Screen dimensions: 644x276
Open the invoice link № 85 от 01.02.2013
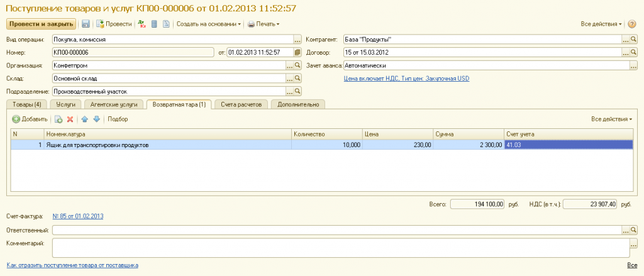pos(77,216)
